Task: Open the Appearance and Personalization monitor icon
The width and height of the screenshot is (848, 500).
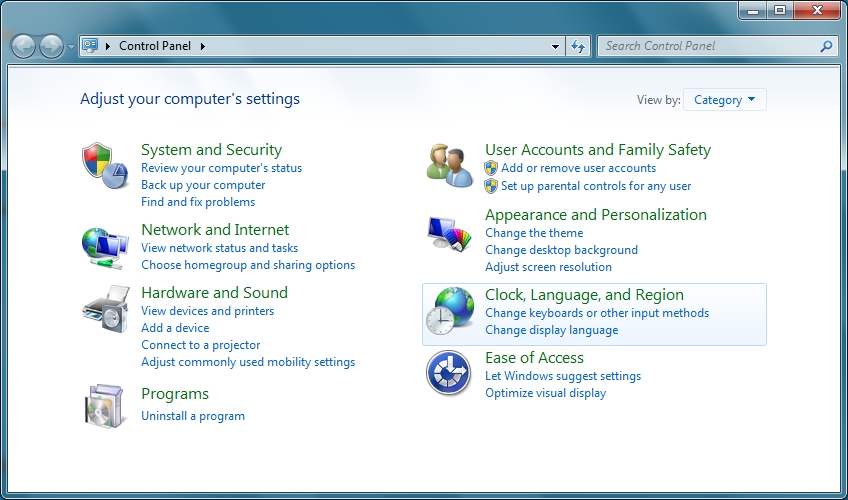Action: click(x=449, y=234)
